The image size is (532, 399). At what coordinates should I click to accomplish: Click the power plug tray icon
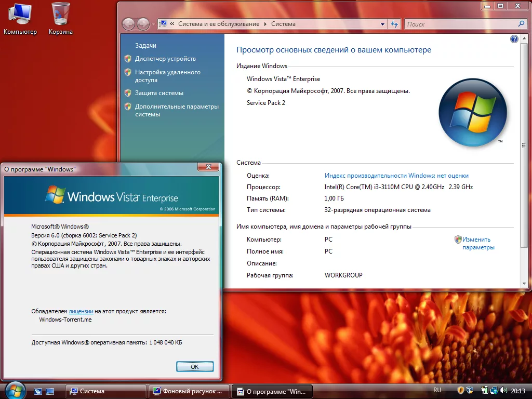485,391
